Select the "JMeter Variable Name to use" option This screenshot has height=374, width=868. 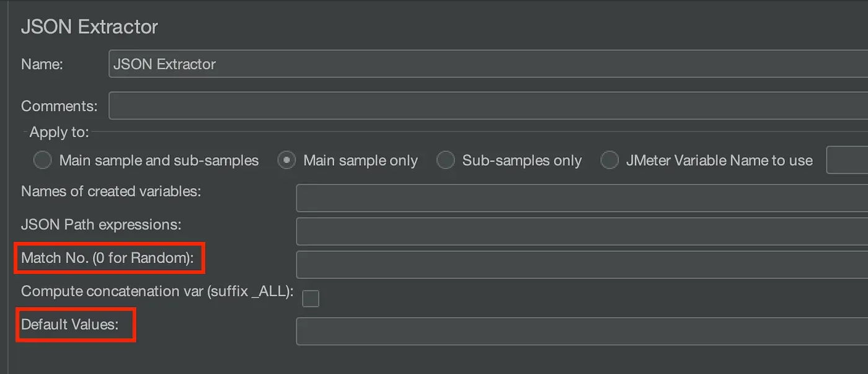pos(609,160)
